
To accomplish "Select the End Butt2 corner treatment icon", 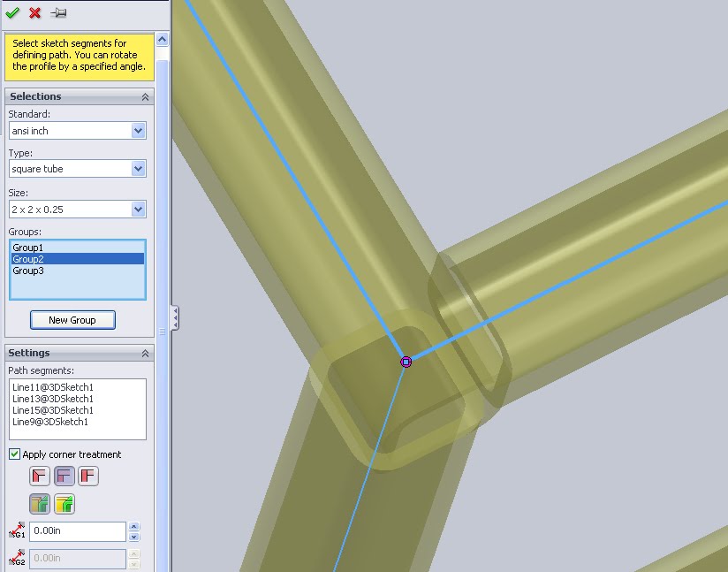I will [x=88, y=477].
